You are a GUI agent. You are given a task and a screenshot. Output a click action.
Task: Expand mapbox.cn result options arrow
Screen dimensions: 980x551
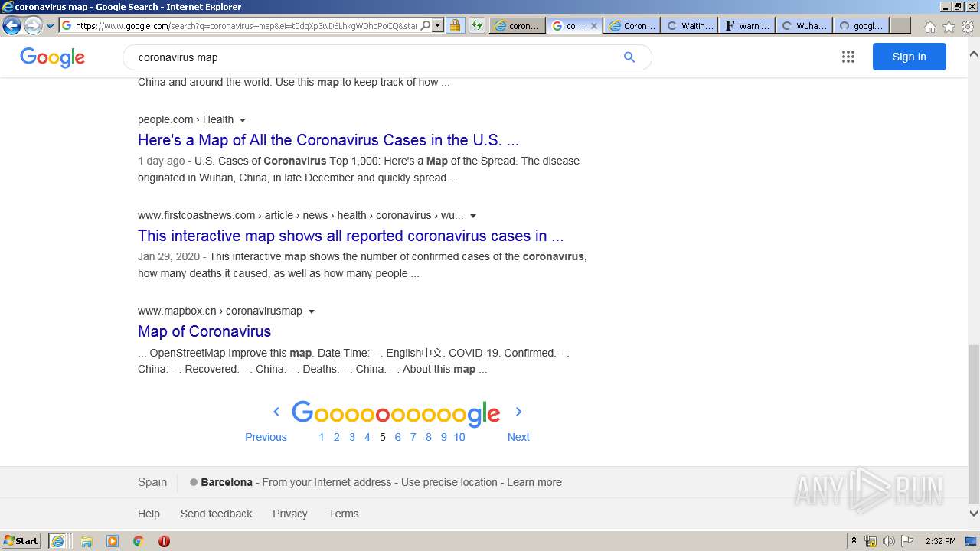(312, 311)
